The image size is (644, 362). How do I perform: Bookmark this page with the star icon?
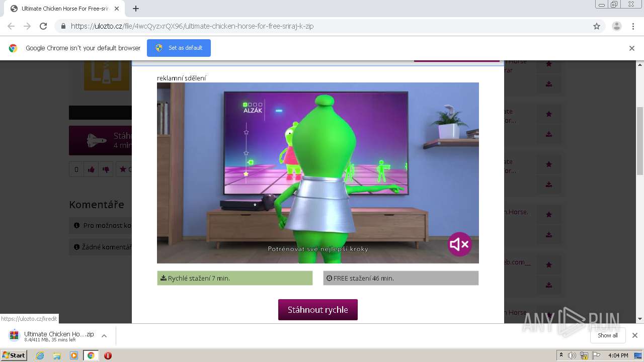tap(597, 26)
